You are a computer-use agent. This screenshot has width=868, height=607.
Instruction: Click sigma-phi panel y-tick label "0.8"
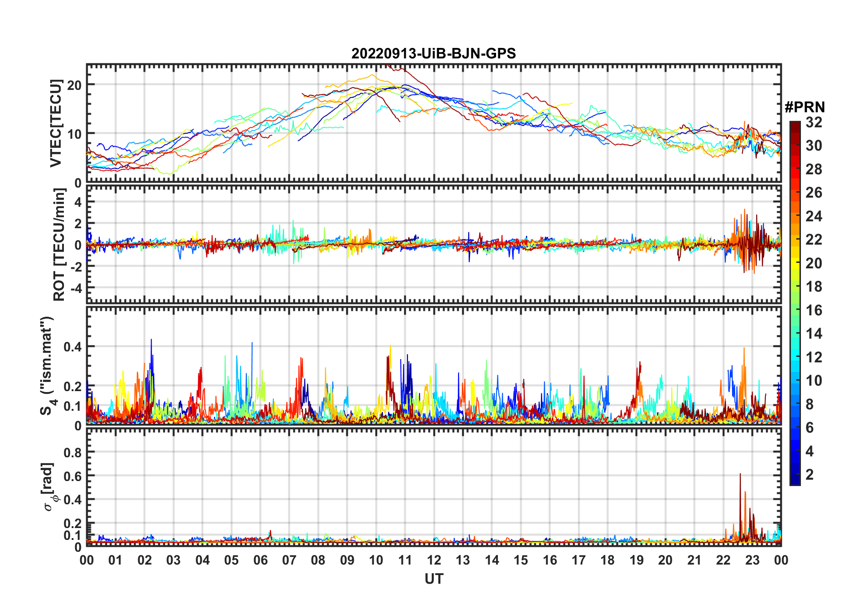click(73, 452)
